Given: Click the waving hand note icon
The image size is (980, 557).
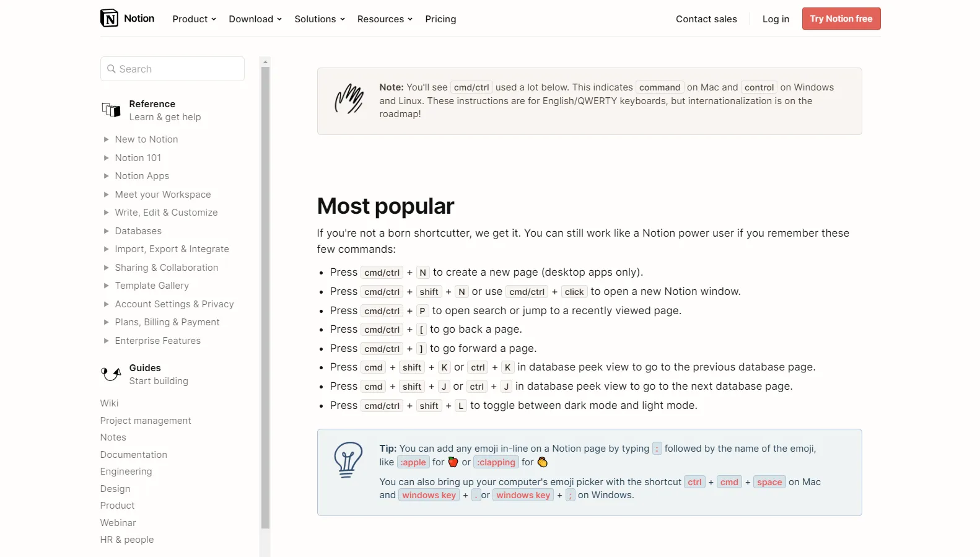Looking at the screenshot, I should [349, 99].
